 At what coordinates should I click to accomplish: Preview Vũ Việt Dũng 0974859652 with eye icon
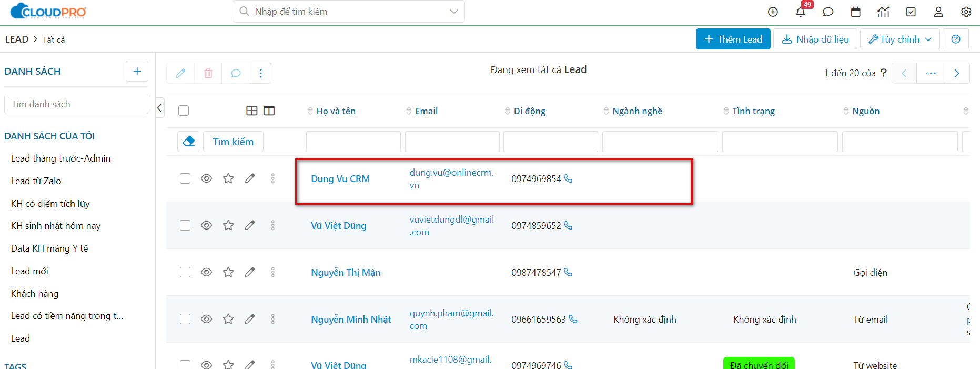207,225
